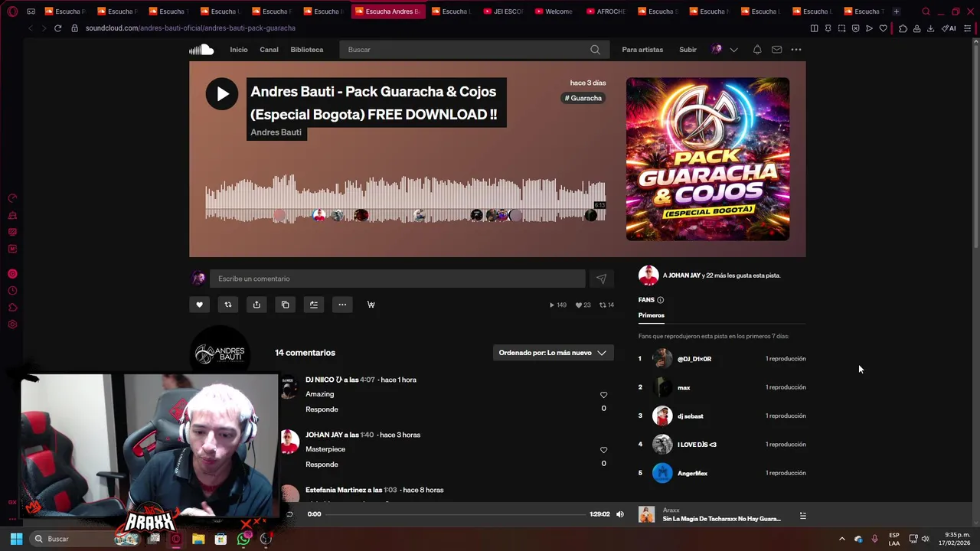Image resolution: width=980 pixels, height=551 pixels.
Task: Open a new browser tab with plus
Action: 896,11
